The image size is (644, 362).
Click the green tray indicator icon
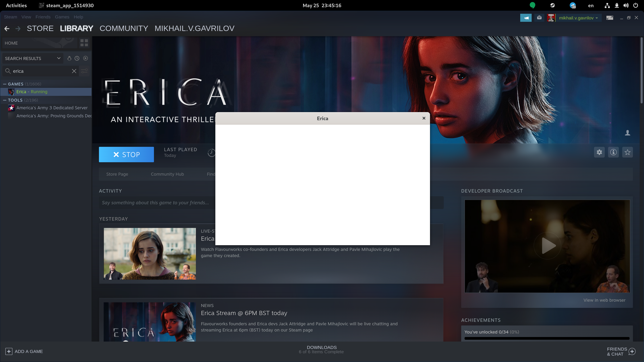click(532, 5)
